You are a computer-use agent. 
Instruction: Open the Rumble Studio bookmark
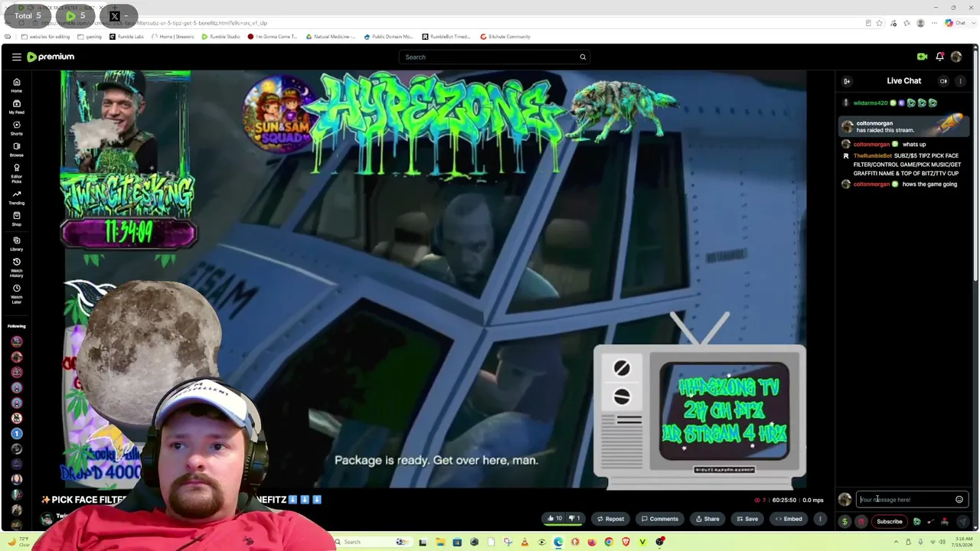[x=220, y=37]
